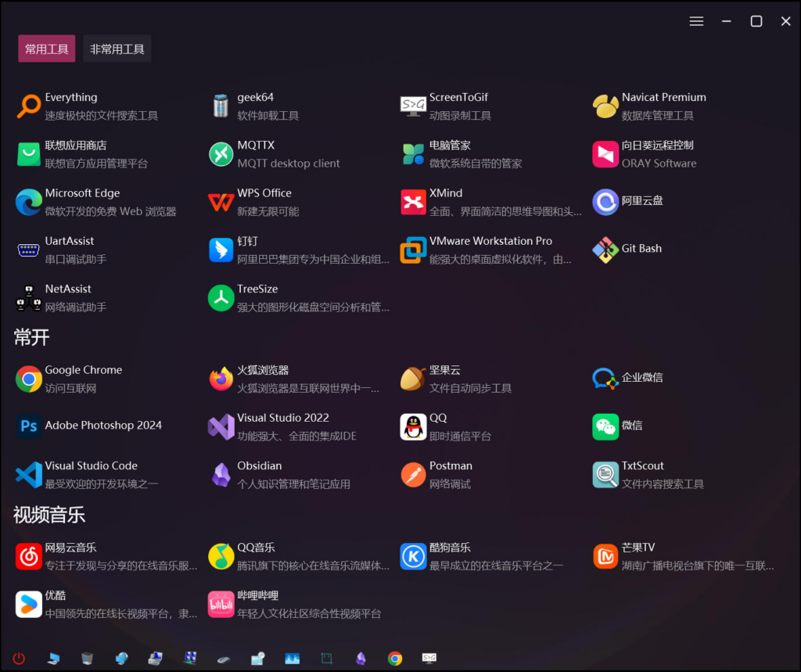Open ScreenToGif icon in bottom bar
The width and height of the screenshot is (801, 672).
click(x=429, y=658)
